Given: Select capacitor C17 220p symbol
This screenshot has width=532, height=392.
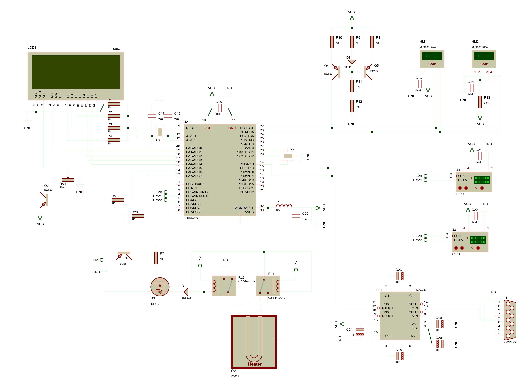Looking at the screenshot, I should click(x=152, y=116).
